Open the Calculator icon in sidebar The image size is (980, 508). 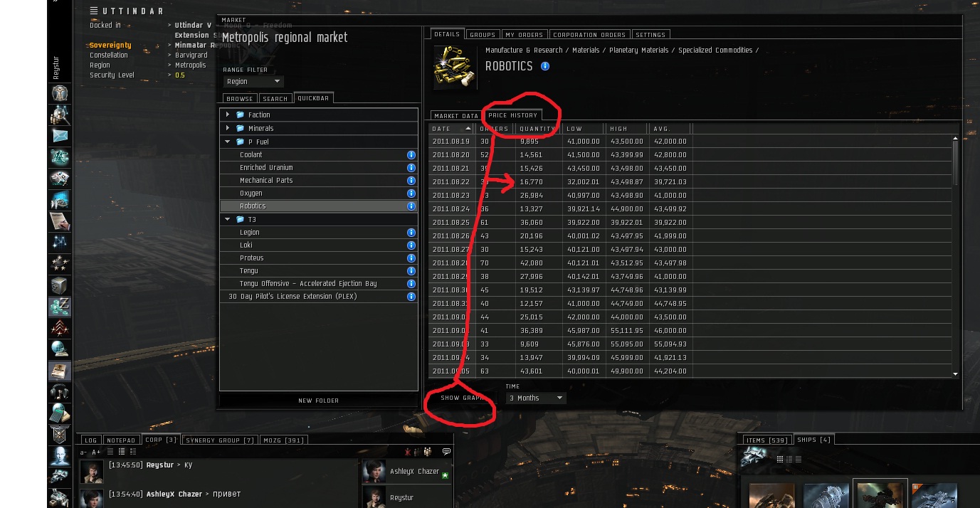point(60,413)
